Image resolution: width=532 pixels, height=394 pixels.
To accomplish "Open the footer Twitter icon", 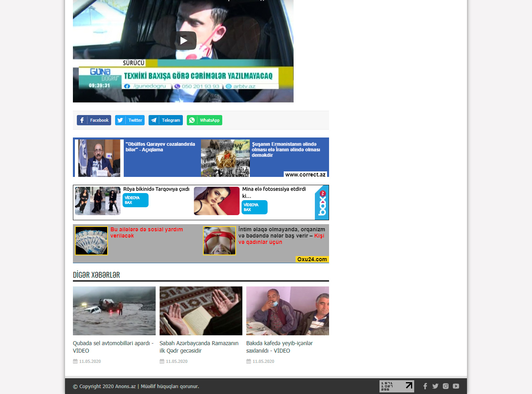I will pyautogui.click(x=435, y=386).
